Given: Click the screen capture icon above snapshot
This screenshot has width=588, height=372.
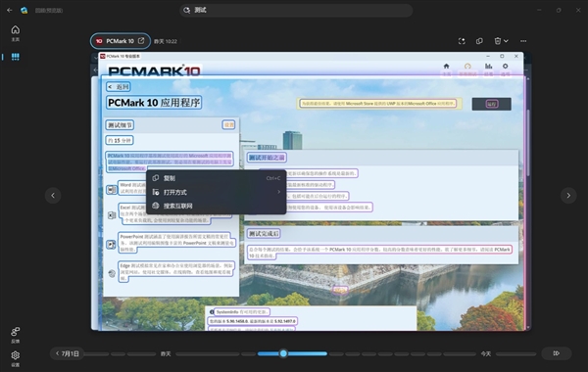Looking at the screenshot, I should 462,41.
